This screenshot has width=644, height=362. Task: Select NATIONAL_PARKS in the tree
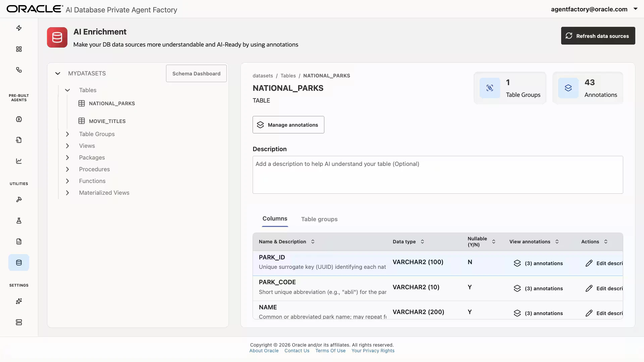click(x=112, y=104)
